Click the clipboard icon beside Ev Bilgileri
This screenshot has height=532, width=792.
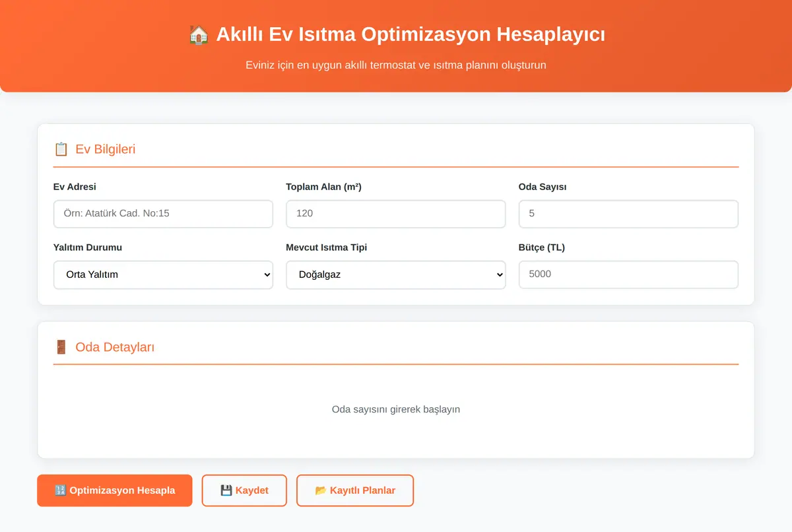click(61, 149)
